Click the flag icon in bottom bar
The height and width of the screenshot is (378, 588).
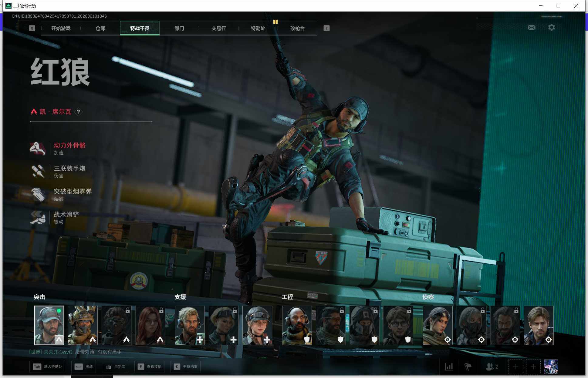pos(468,367)
